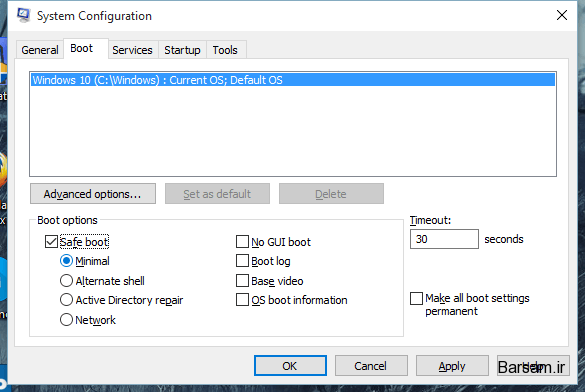Uncheck the Safe boot checkbox

click(x=51, y=242)
